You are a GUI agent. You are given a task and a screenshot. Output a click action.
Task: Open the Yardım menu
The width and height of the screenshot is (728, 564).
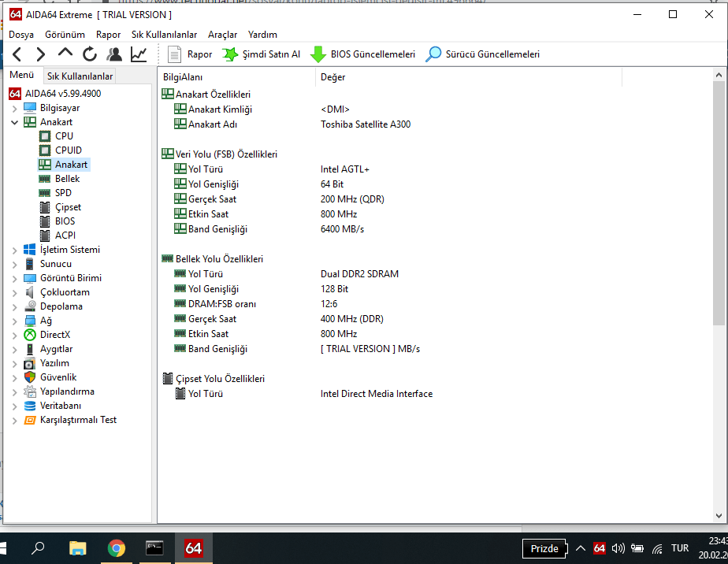click(262, 35)
